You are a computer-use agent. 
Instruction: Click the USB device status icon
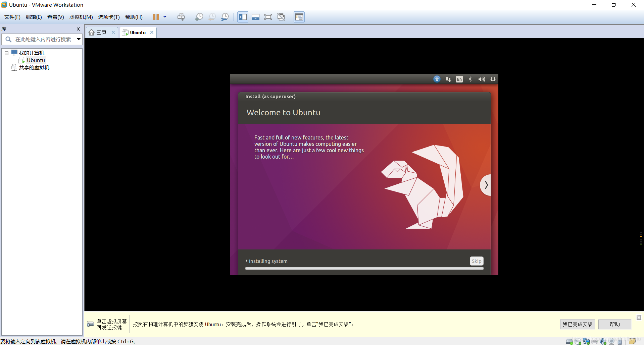tap(620, 341)
